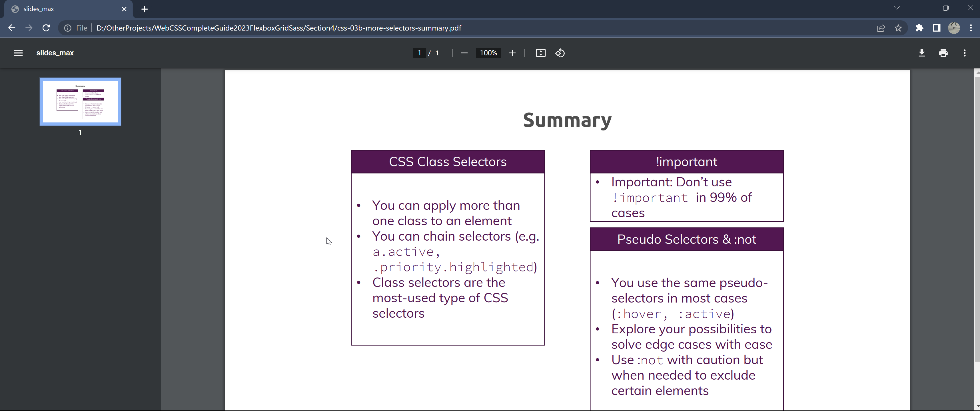Open the Chrome three-dot menu
The image size is (980, 411).
tap(971, 28)
